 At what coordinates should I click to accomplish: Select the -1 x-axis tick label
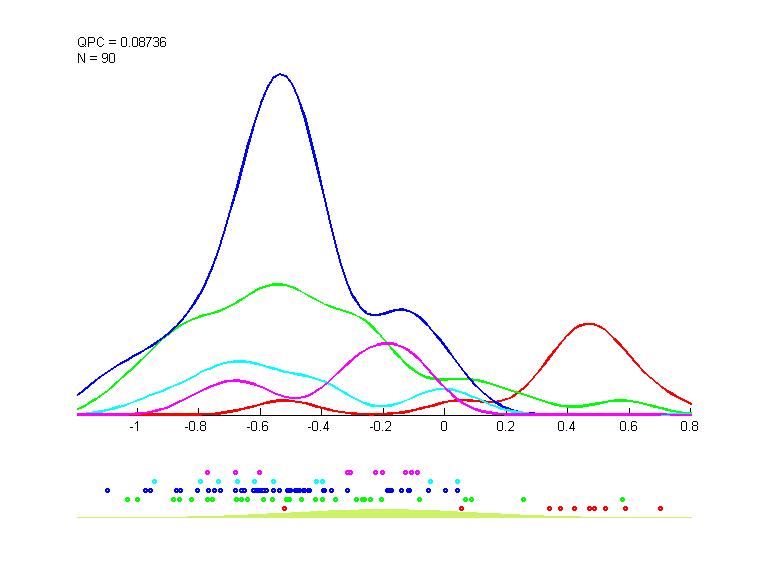tap(134, 426)
